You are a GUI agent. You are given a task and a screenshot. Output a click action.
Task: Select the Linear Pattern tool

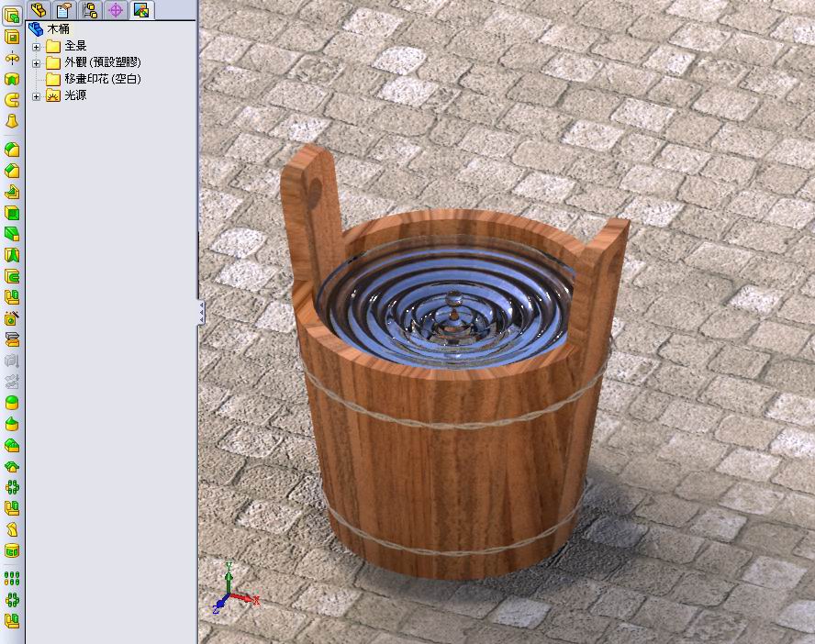pos(11,578)
